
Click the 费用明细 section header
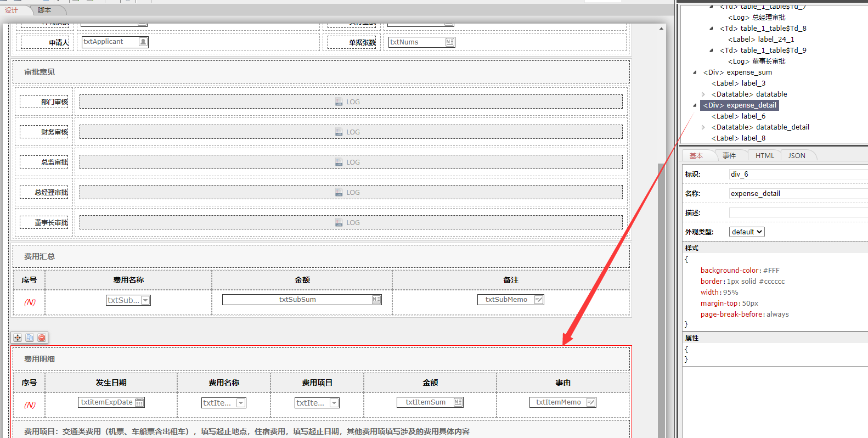click(x=321, y=359)
